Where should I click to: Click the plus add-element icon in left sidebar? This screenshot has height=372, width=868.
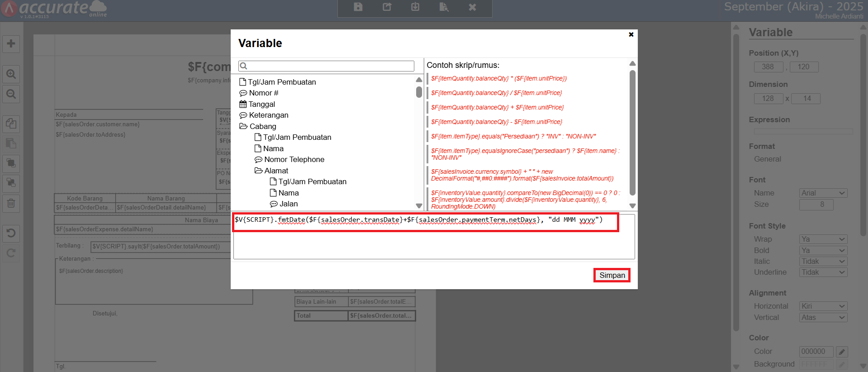(x=11, y=44)
